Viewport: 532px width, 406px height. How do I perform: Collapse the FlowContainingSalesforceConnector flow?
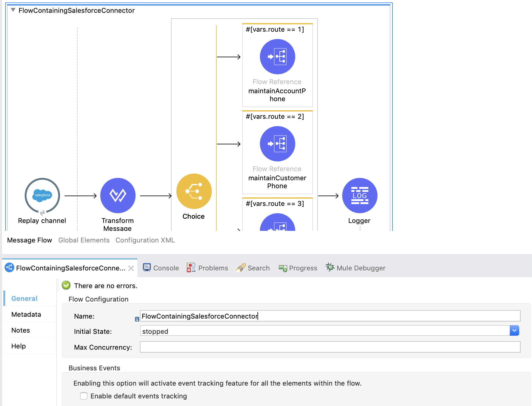(12, 10)
